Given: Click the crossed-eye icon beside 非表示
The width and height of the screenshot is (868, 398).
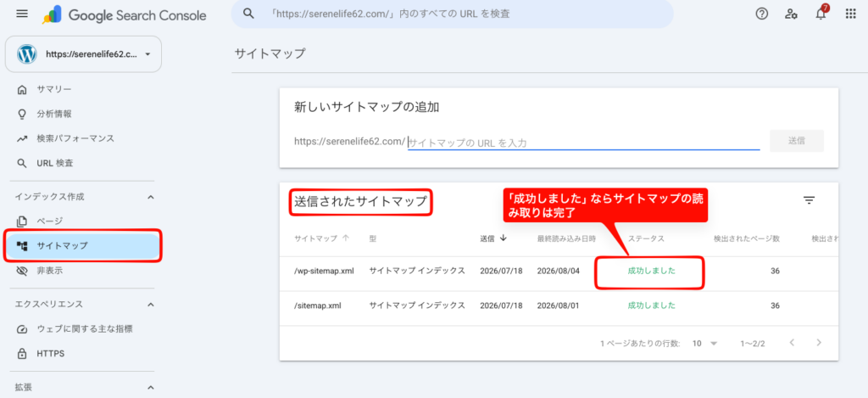Looking at the screenshot, I should tap(22, 271).
